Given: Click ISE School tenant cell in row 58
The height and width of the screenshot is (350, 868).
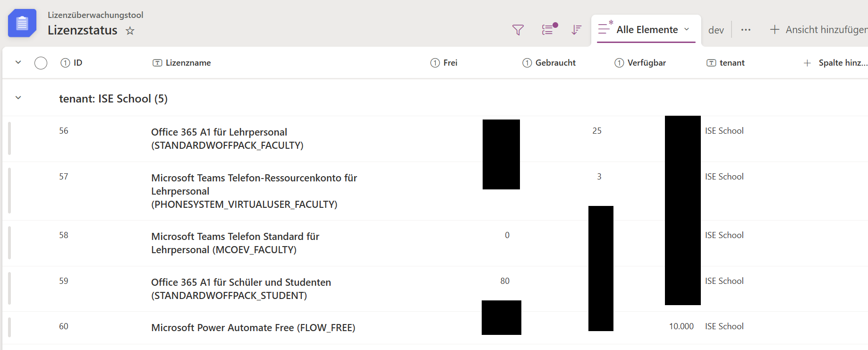Looking at the screenshot, I should [724, 235].
